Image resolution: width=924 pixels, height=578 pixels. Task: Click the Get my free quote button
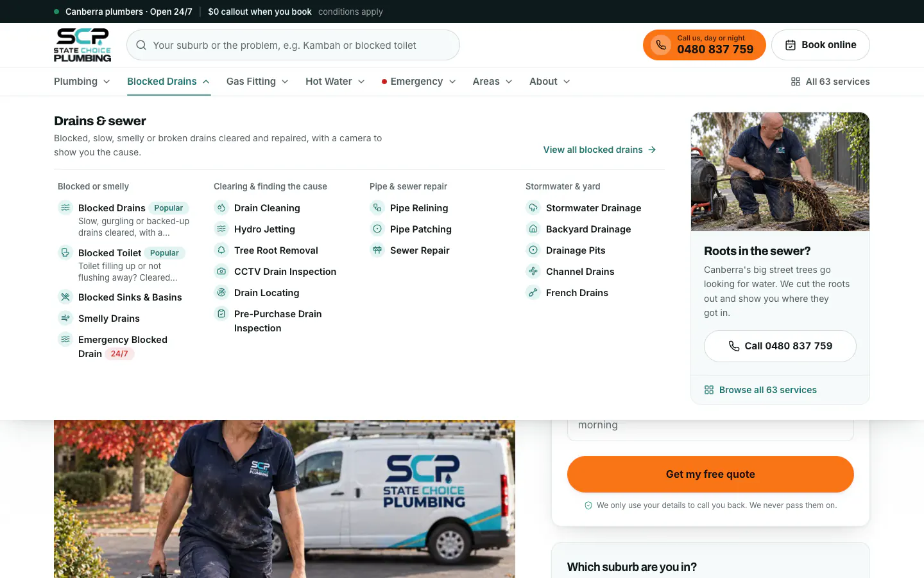pos(710,475)
